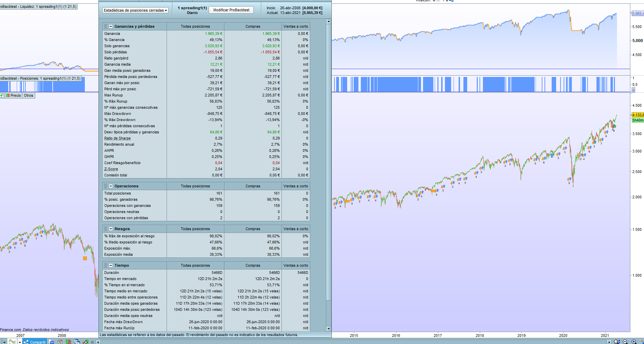The width and height of the screenshot is (644, 344).
Task: Click the % Tiempo en el mercado row label
Action: (x=124, y=285)
